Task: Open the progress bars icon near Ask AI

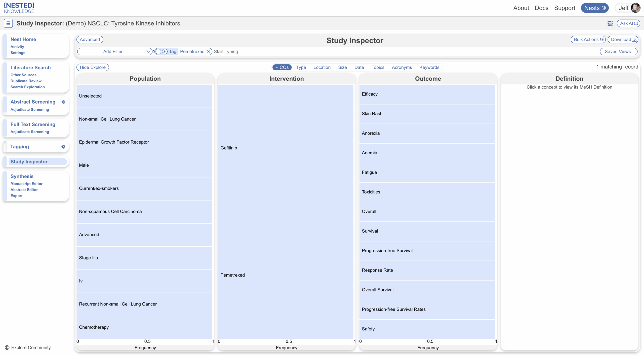Action: coord(610,23)
